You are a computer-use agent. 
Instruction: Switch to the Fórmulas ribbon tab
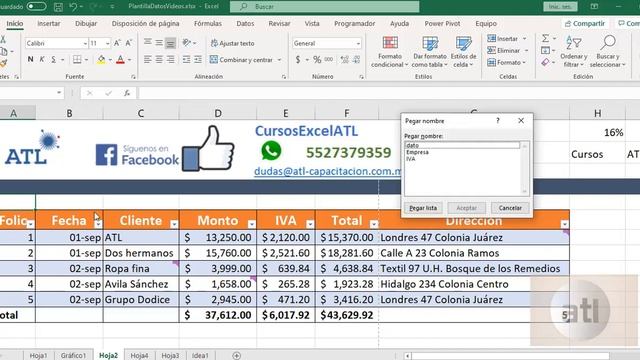pyautogui.click(x=208, y=24)
